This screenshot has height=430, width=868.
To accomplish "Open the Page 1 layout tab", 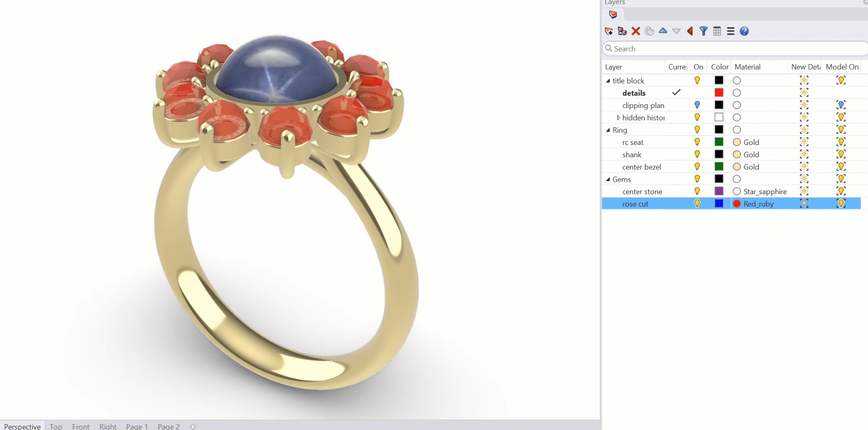I will (137, 426).
